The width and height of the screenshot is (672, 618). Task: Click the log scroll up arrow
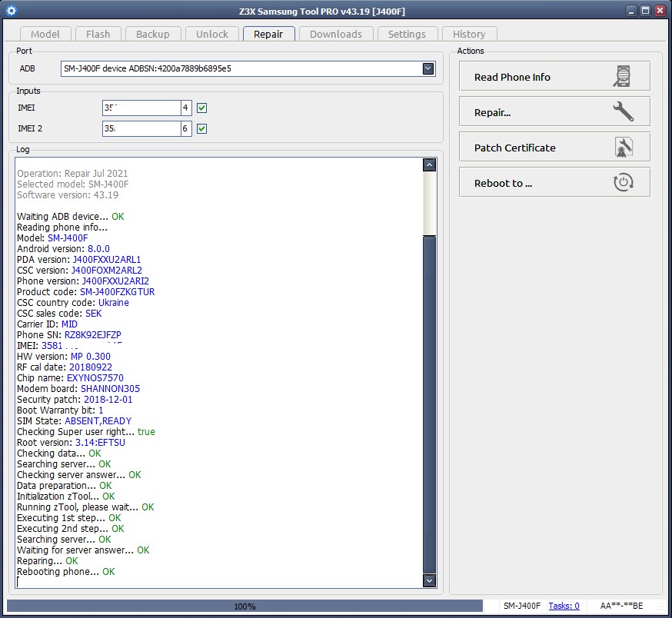429,164
